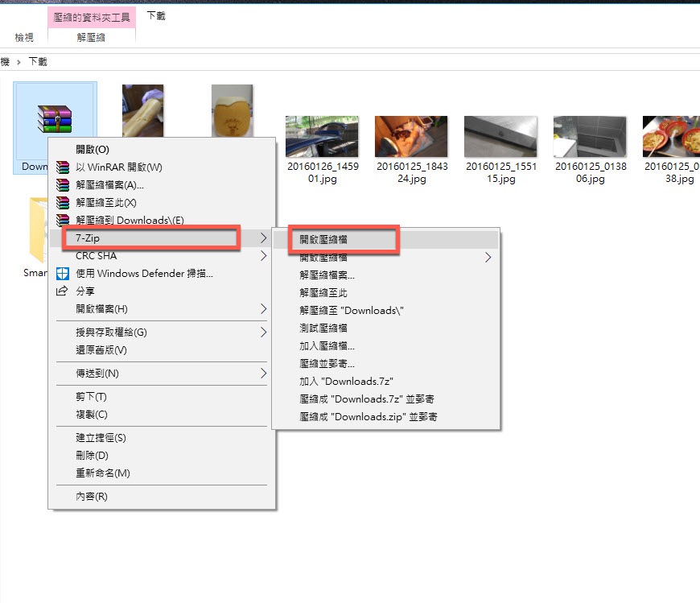Switch to the 解壓縮 ribbon tab

click(91, 38)
